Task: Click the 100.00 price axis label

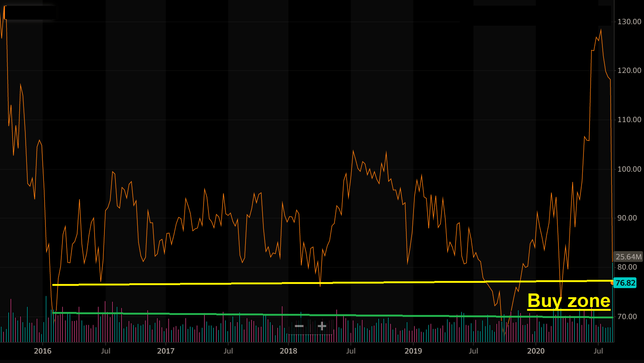Action: (629, 169)
